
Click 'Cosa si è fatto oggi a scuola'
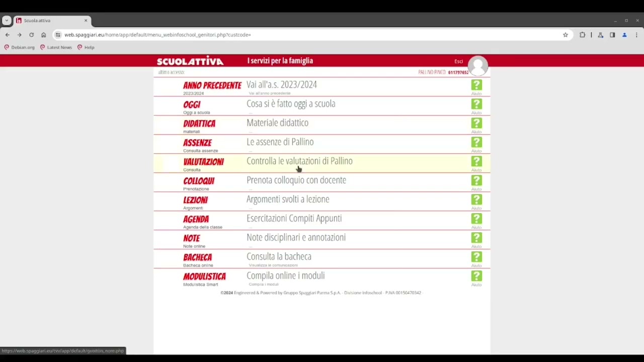coord(291,104)
